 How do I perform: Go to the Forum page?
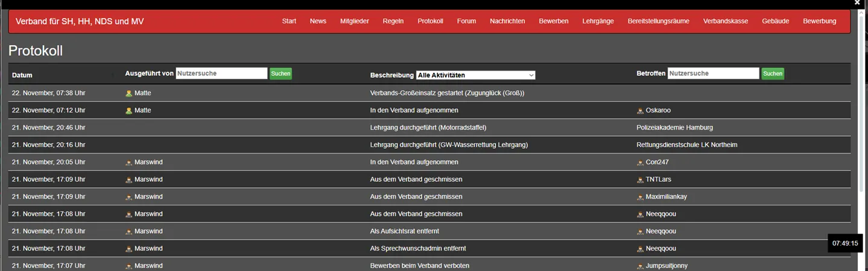point(466,21)
